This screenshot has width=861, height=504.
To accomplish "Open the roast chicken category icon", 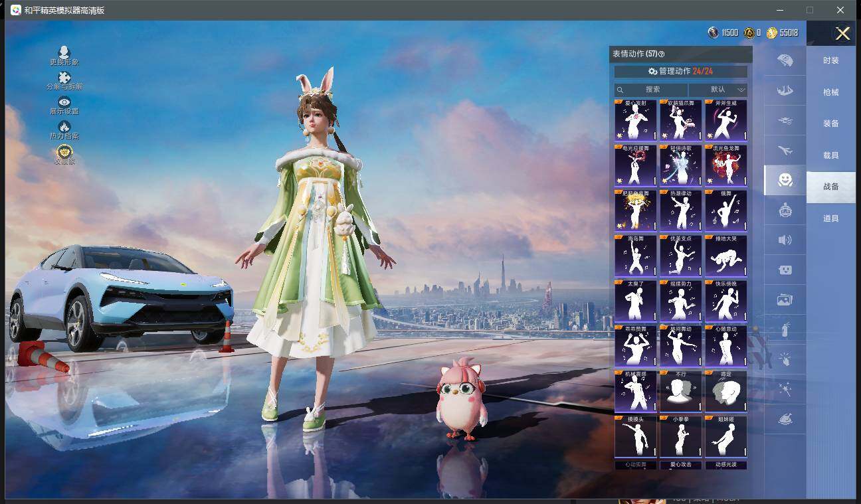I will [x=785, y=420].
